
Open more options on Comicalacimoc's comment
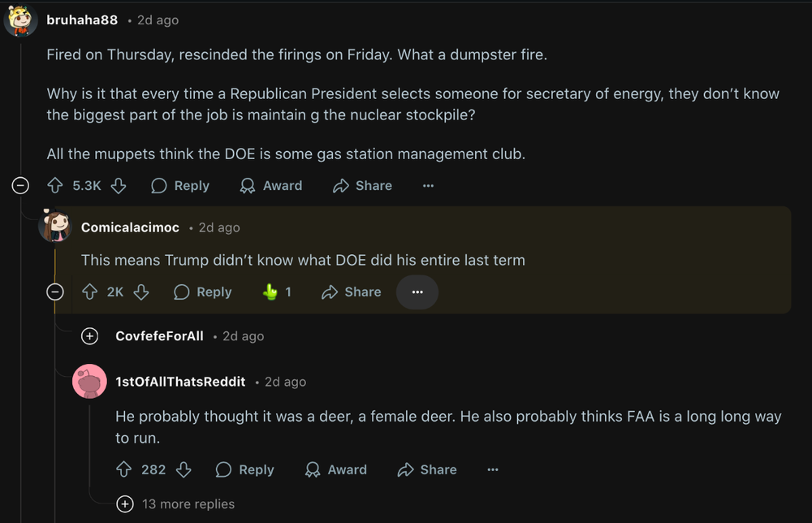(417, 292)
